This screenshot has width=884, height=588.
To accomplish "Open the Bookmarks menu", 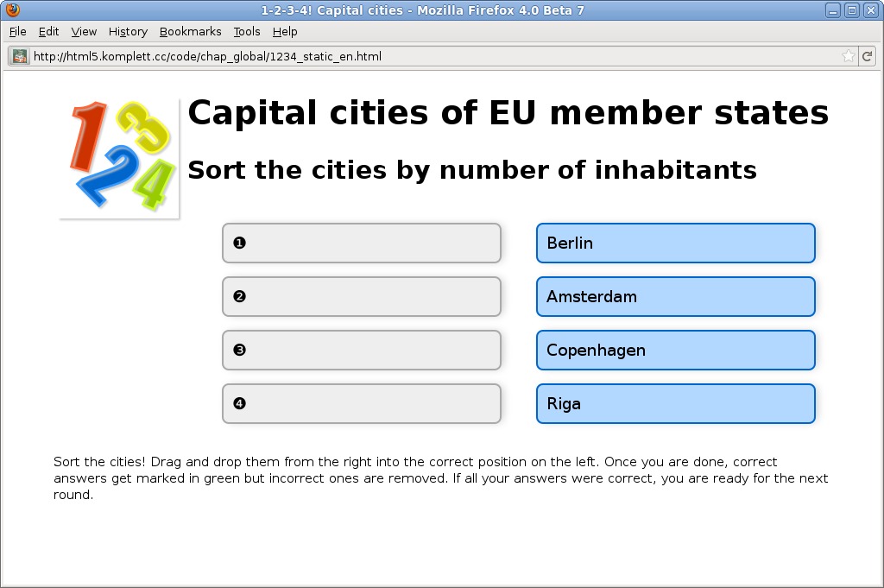I will click(190, 31).
